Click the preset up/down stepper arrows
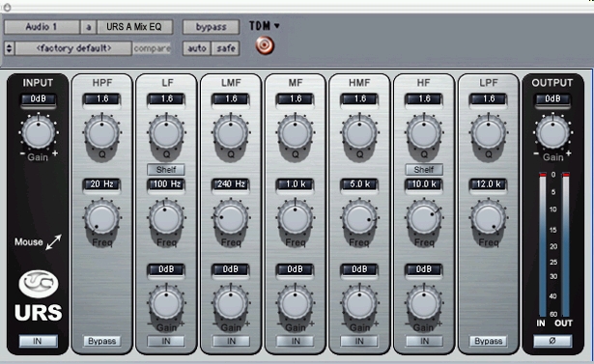 (x=9, y=48)
